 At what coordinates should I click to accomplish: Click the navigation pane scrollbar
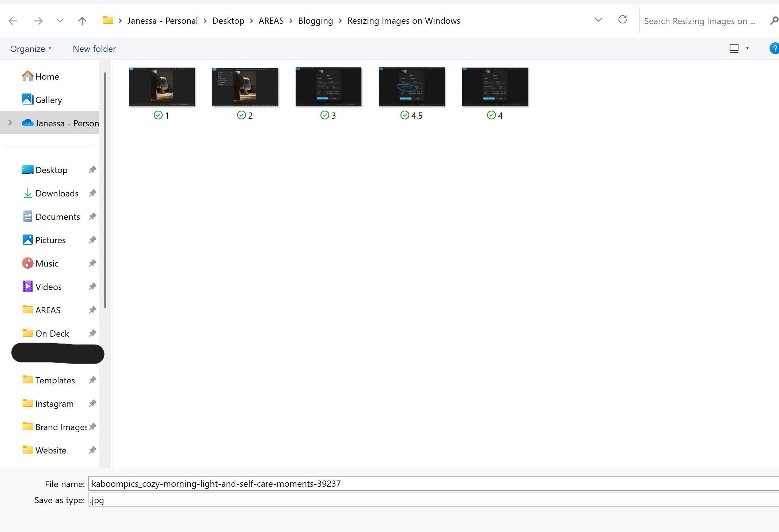[x=105, y=190]
